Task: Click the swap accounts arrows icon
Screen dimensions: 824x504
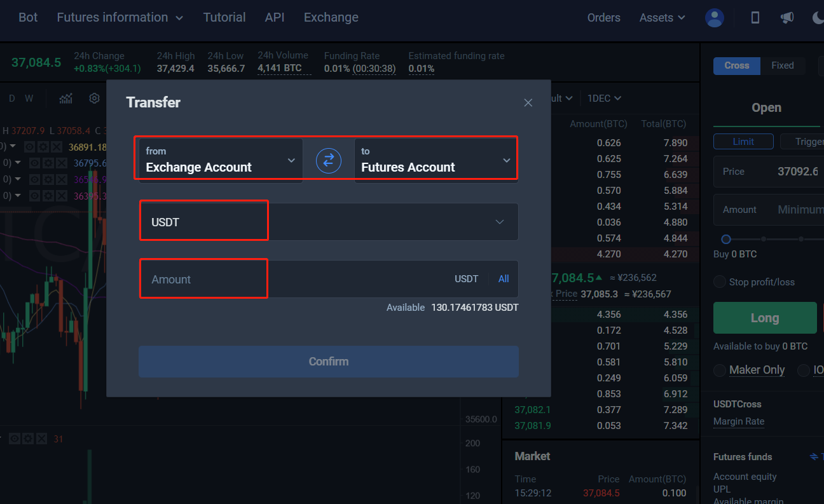Action: click(329, 161)
